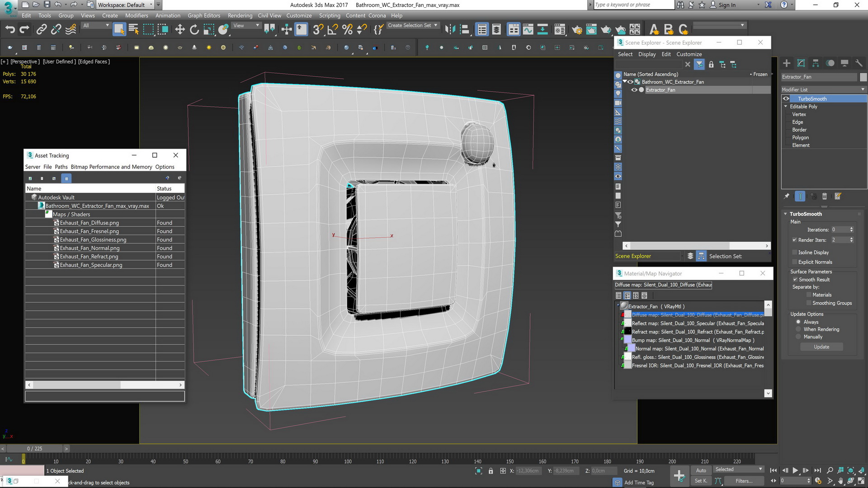Toggle visibility eye of TurboSmooth modifier
This screenshot has height=488, width=868.
pyautogui.click(x=786, y=99)
